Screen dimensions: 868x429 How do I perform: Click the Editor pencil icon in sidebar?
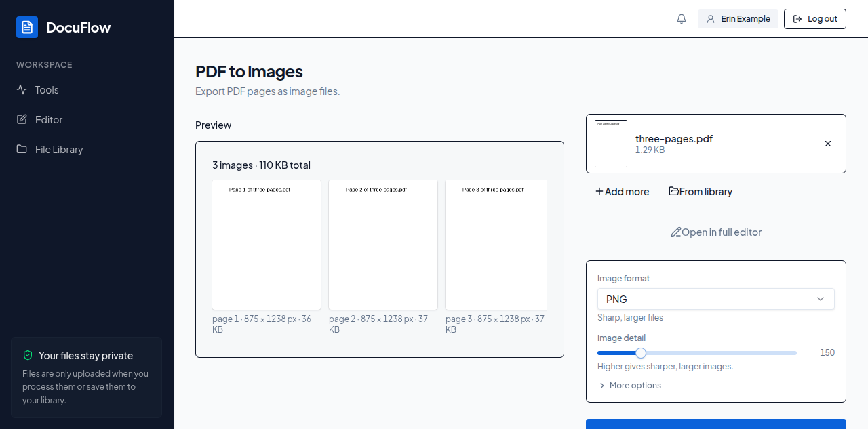tap(22, 119)
